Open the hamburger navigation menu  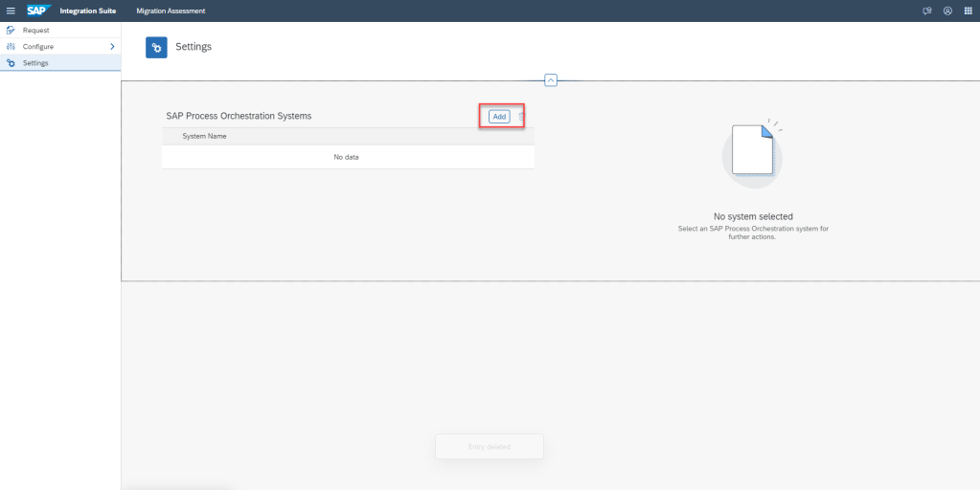tap(11, 11)
